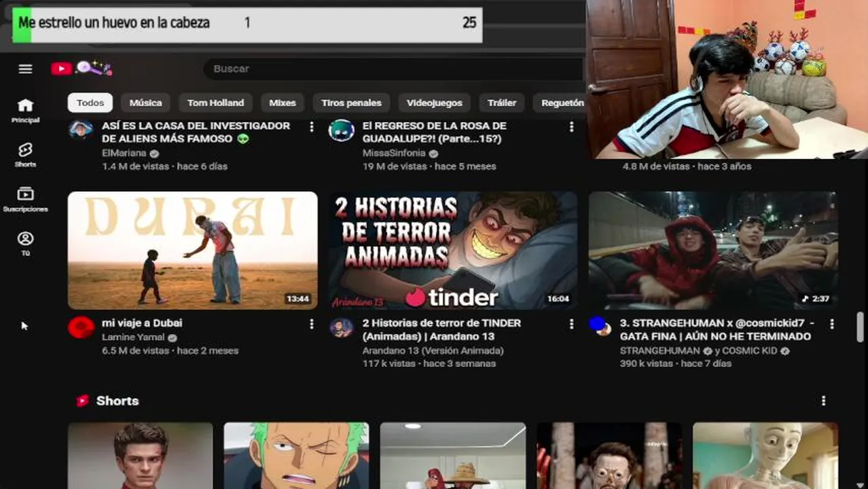Click ElMariana channel name
This screenshot has width=868, height=489.
click(x=124, y=153)
